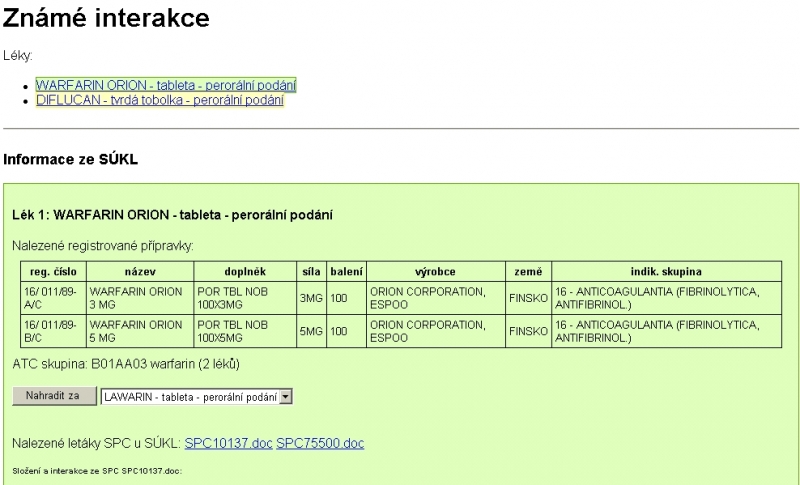Screen dimensions: 800x485
Task: Click the '5MG' strength cell
Action: (x=312, y=331)
